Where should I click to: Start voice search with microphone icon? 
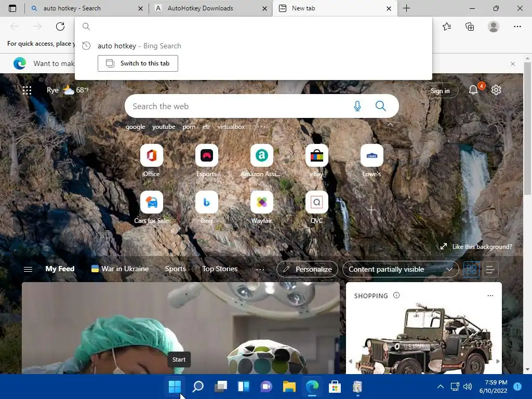(x=357, y=106)
